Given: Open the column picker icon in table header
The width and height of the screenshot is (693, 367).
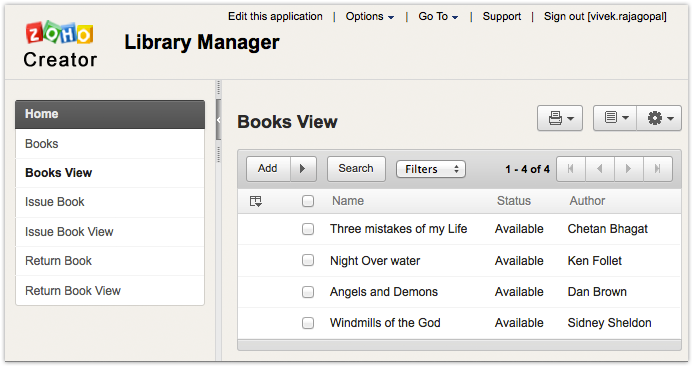Looking at the screenshot, I should point(255,201).
